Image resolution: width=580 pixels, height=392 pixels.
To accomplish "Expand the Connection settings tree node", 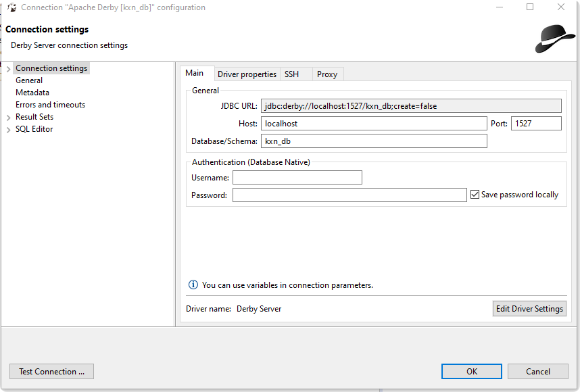I will click(9, 69).
